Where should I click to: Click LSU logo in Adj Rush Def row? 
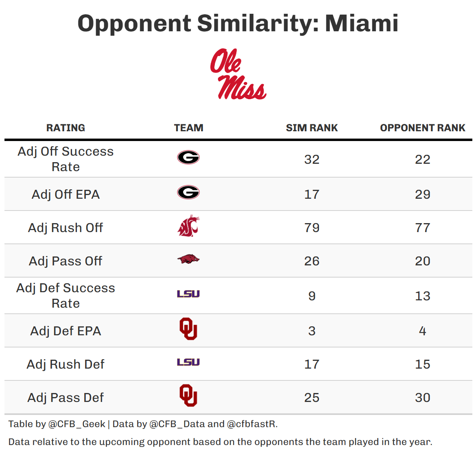188,362
